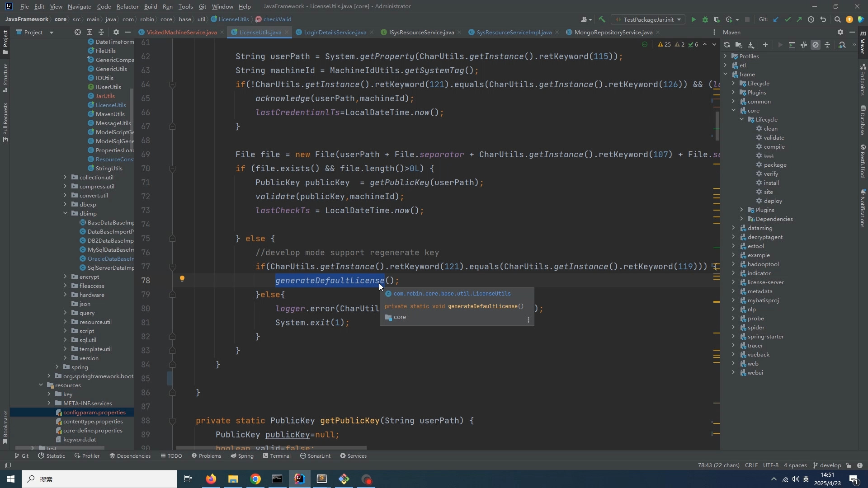
Task: Collapse all in Project panel
Action: tap(101, 32)
